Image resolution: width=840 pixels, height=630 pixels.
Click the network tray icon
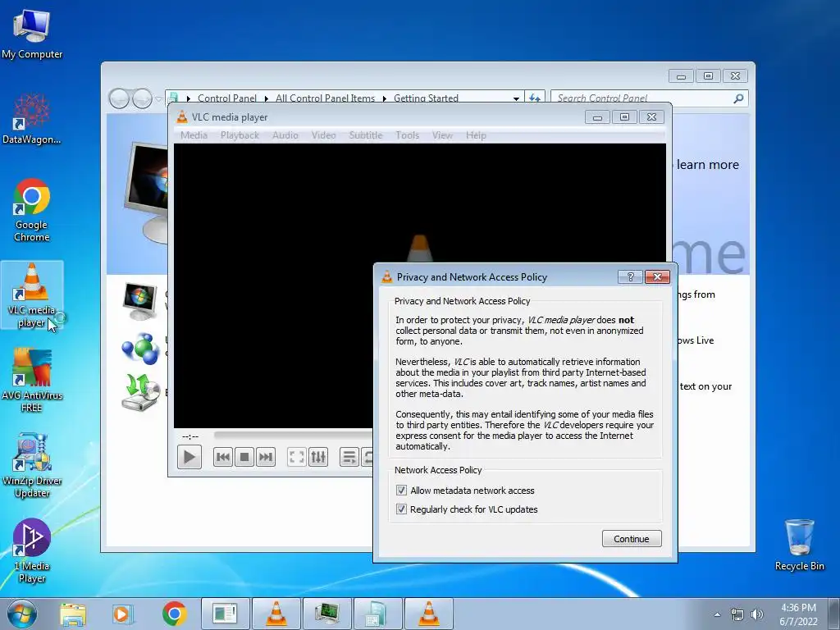point(737,614)
